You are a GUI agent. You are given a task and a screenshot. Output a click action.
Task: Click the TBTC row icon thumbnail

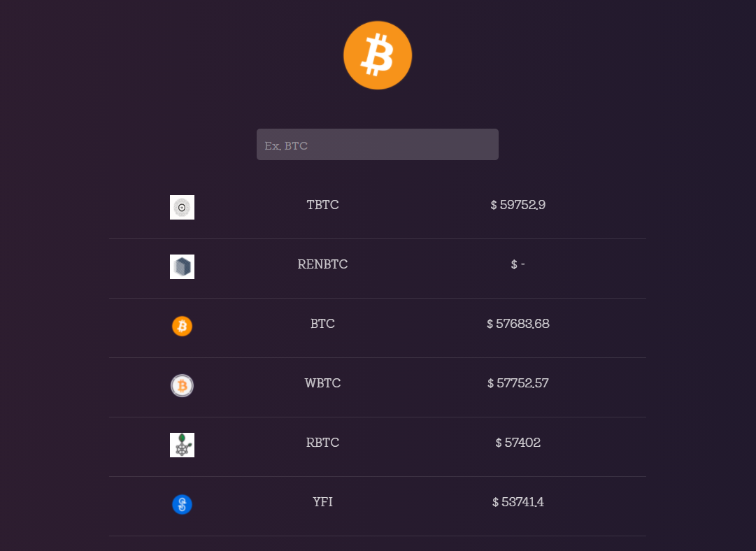[x=182, y=207]
